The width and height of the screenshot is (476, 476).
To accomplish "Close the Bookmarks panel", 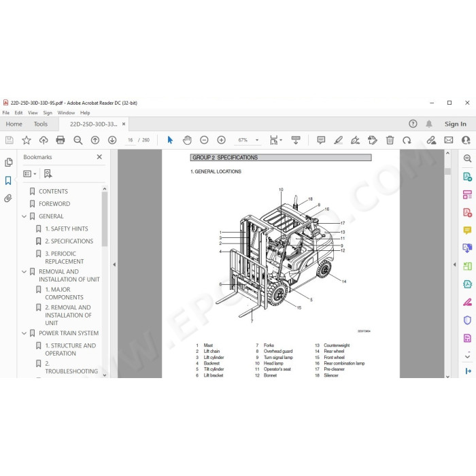I will [99, 157].
